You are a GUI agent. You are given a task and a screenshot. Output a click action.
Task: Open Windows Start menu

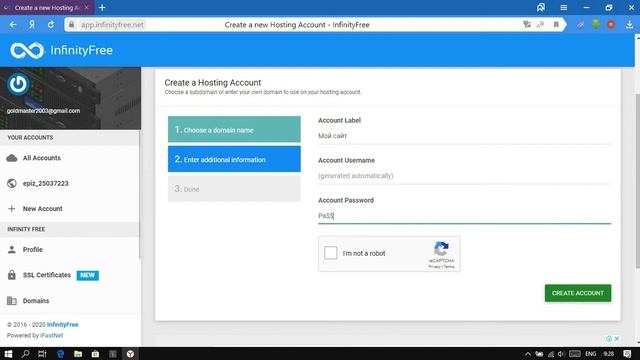pyautogui.click(x=8, y=354)
